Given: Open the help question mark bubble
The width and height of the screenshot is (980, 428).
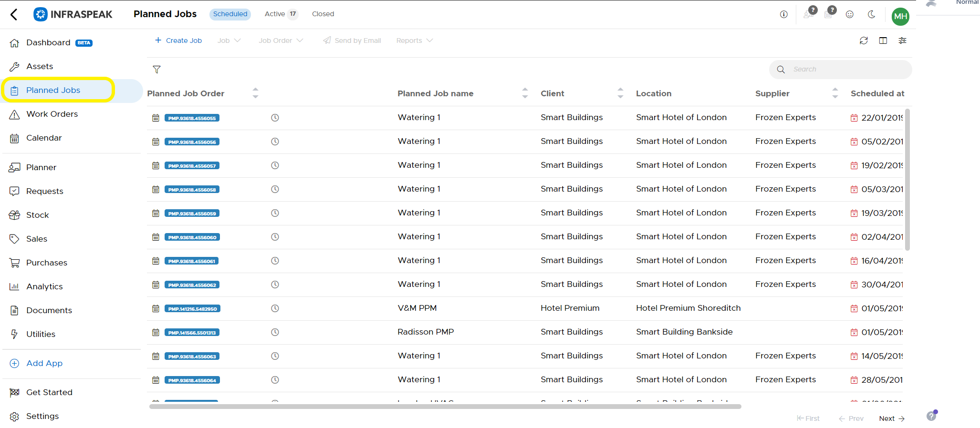Looking at the screenshot, I should (931, 416).
